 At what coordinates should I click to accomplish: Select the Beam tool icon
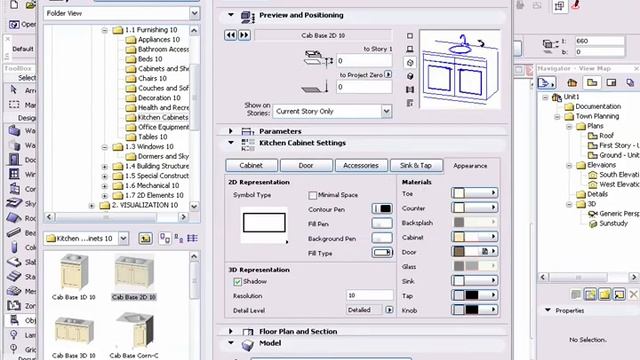coord(14,233)
